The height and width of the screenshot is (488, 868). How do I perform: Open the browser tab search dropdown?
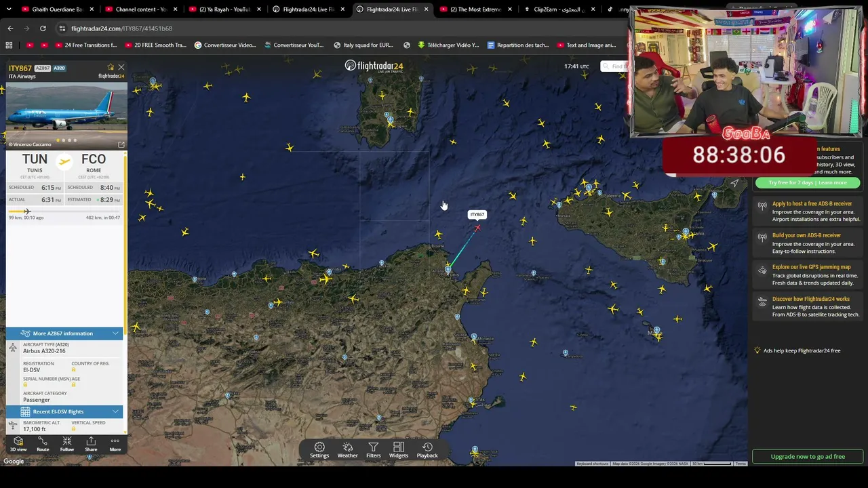click(x=9, y=9)
